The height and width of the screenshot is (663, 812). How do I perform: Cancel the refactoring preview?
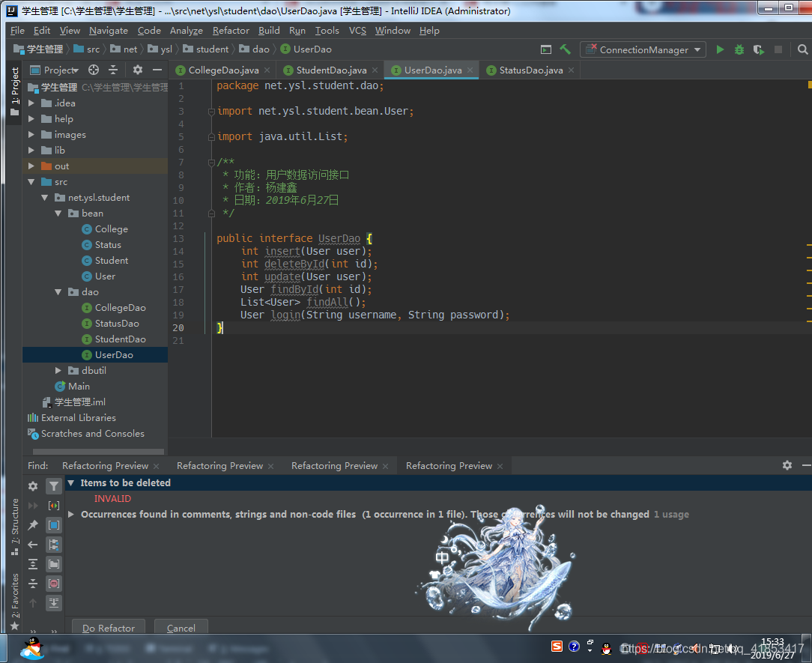(181, 628)
